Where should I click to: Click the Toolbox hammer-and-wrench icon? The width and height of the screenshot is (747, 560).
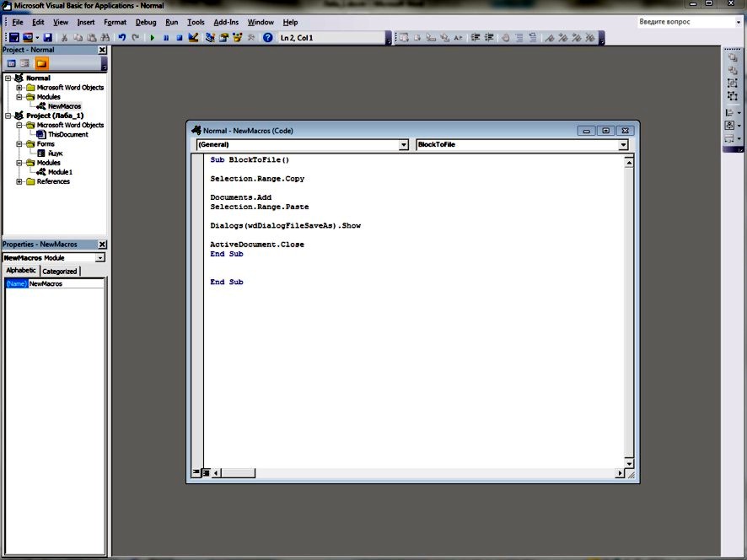(251, 37)
